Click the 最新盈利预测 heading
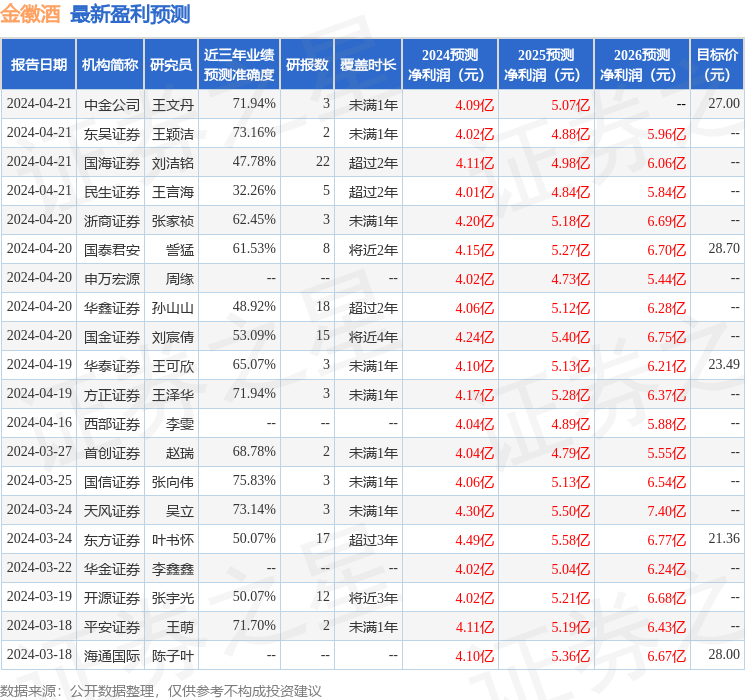The width and height of the screenshot is (745, 700). click(x=130, y=14)
